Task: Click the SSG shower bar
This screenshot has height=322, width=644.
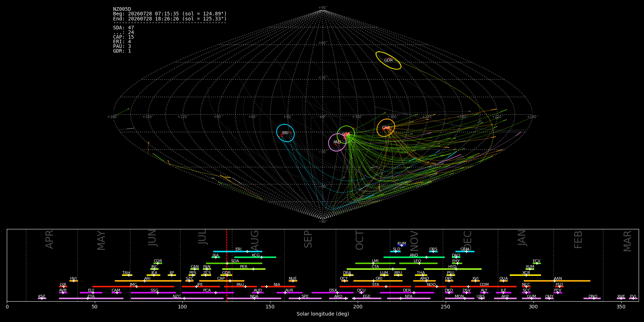Action: [153, 293]
